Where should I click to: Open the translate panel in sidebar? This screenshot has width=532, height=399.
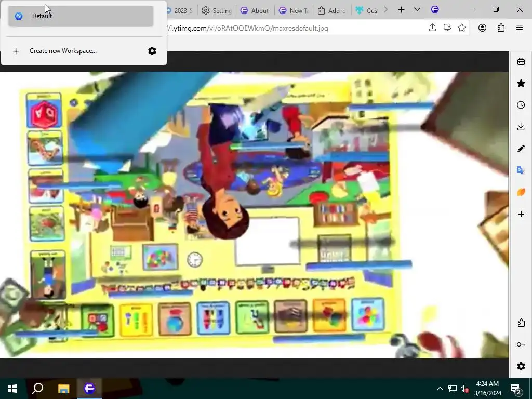pyautogui.click(x=521, y=170)
